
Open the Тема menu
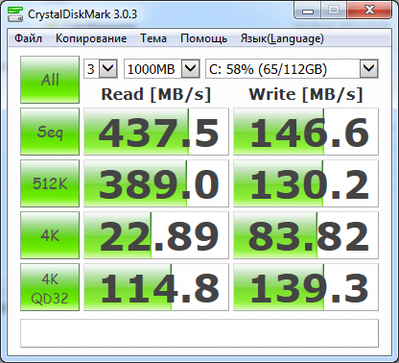(x=153, y=39)
